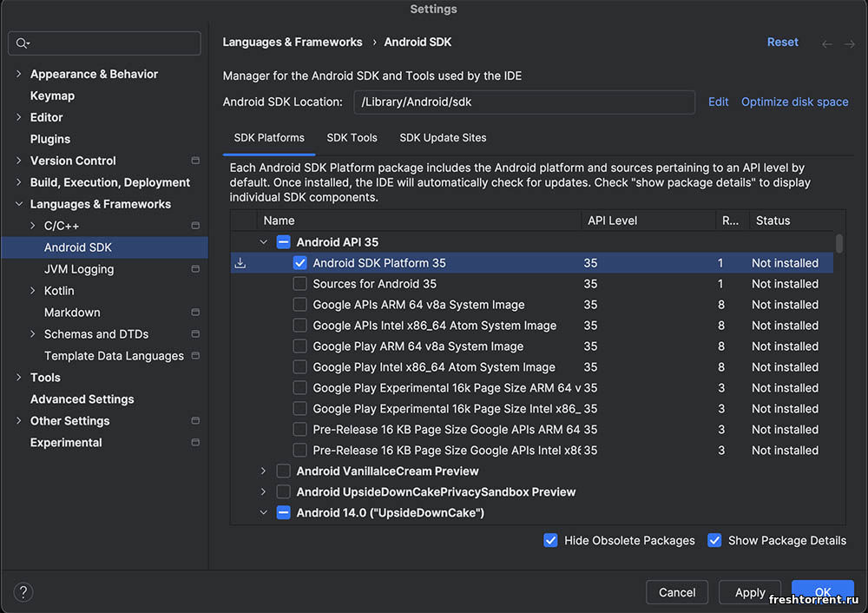Screen dimensions: 868x613
Task: Toggle Show Package Details checkbox
Action: 714,540
